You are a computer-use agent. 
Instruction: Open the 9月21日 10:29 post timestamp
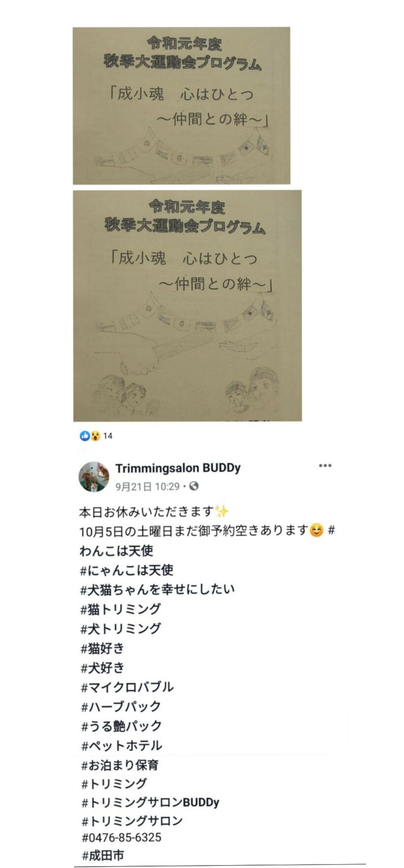pyautogui.click(x=147, y=487)
